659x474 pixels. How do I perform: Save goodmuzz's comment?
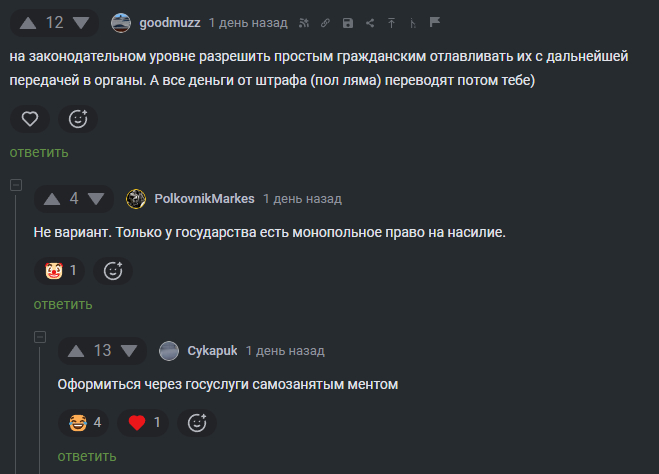[x=348, y=22]
